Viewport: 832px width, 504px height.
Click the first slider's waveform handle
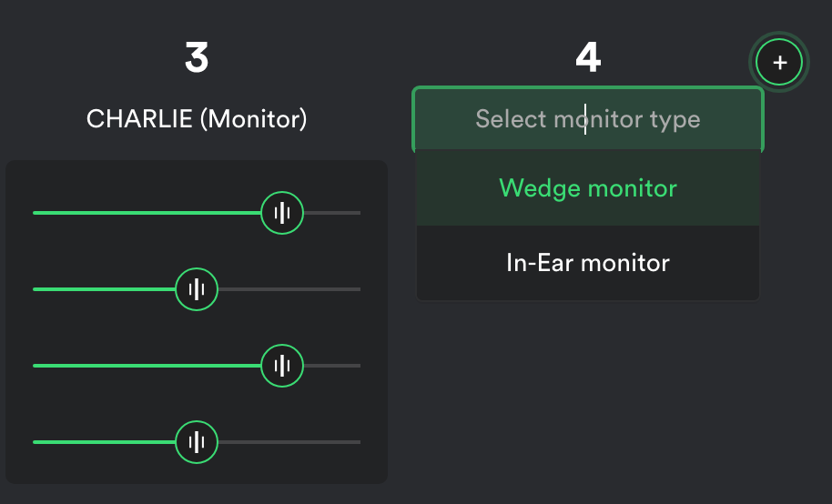[282, 213]
